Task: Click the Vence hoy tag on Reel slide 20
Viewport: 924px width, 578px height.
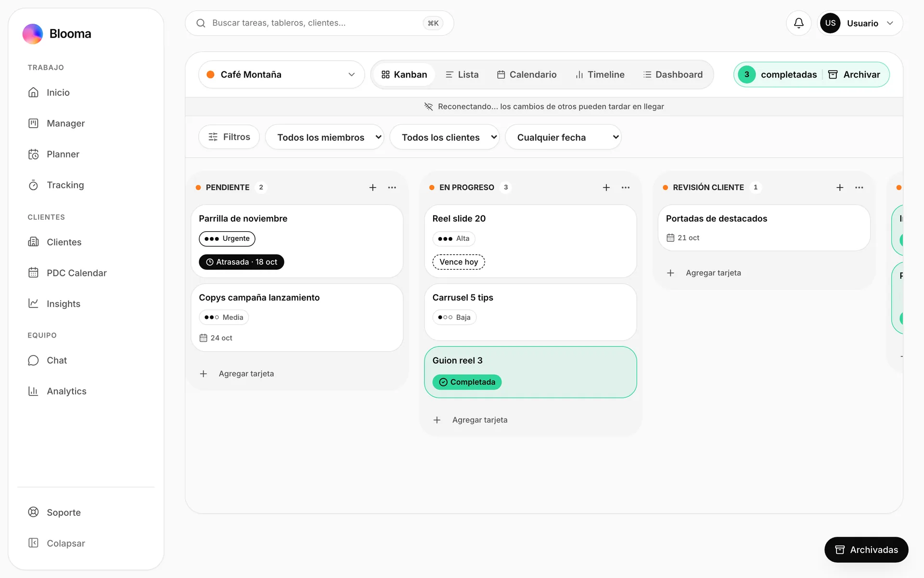Action: (459, 262)
